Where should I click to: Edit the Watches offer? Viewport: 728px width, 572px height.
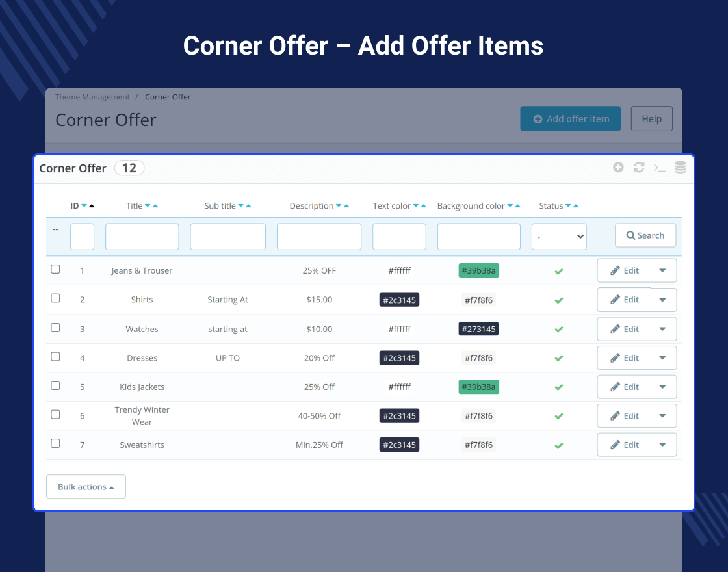point(625,329)
